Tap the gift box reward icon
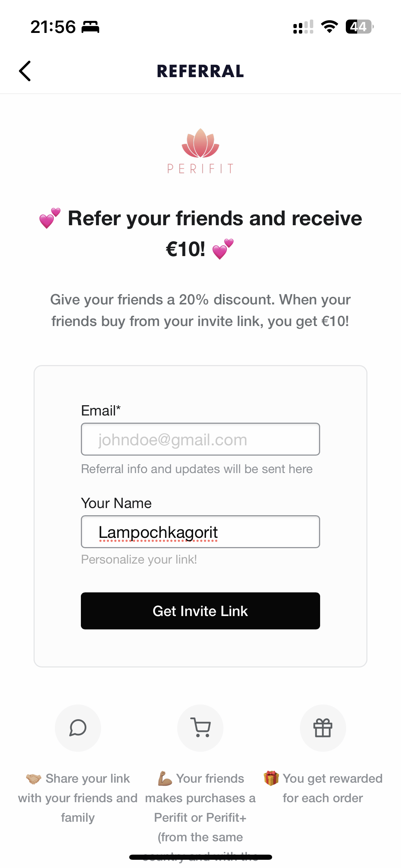The image size is (401, 868). (x=323, y=728)
